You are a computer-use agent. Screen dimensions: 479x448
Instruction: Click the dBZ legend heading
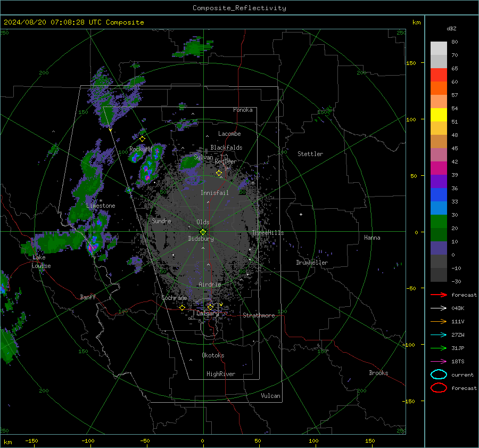pos(451,28)
